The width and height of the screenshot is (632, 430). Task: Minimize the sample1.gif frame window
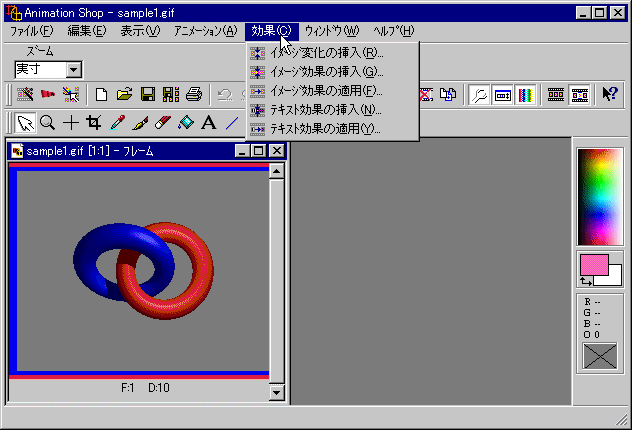click(242, 151)
